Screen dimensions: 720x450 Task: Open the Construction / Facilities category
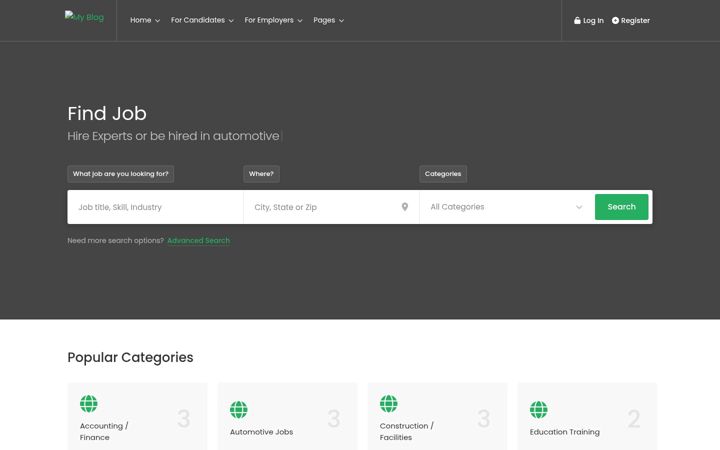click(438, 416)
